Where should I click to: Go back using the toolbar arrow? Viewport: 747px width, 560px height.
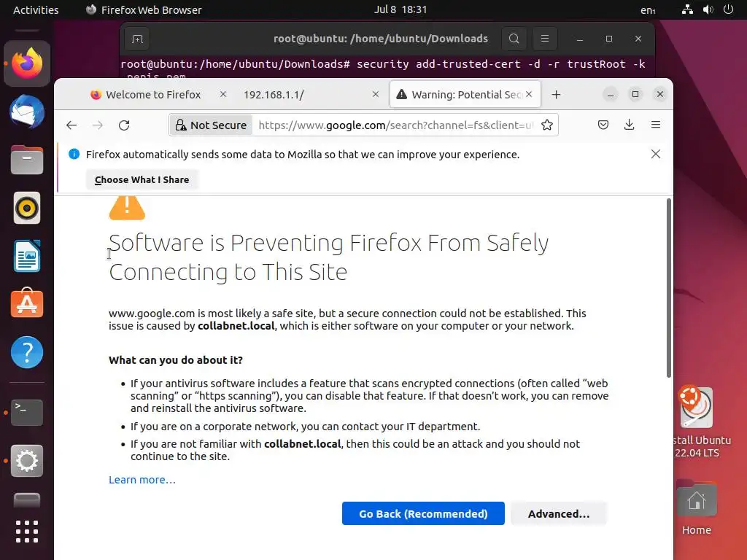pos(71,125)
